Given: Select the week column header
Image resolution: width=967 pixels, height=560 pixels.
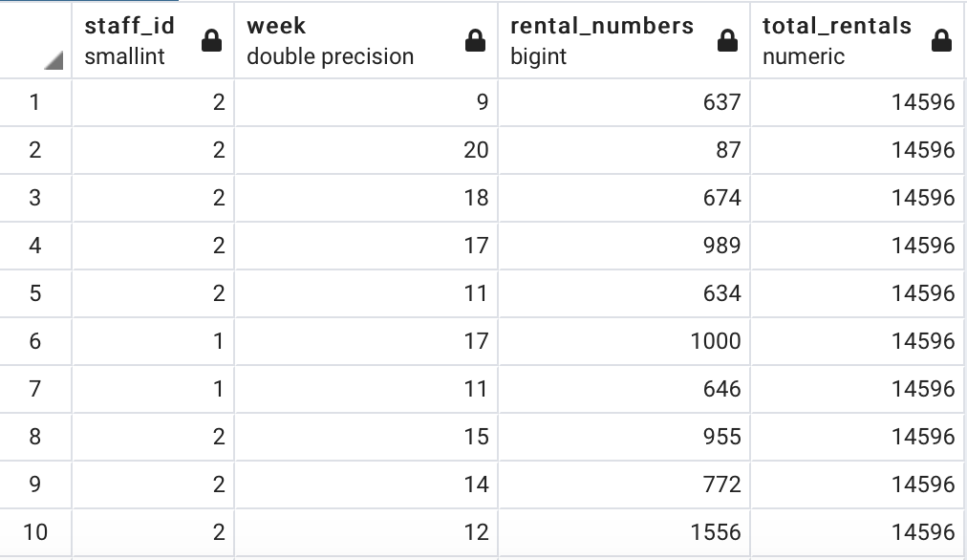Looking at the screenshot, I should coord(366,41).
